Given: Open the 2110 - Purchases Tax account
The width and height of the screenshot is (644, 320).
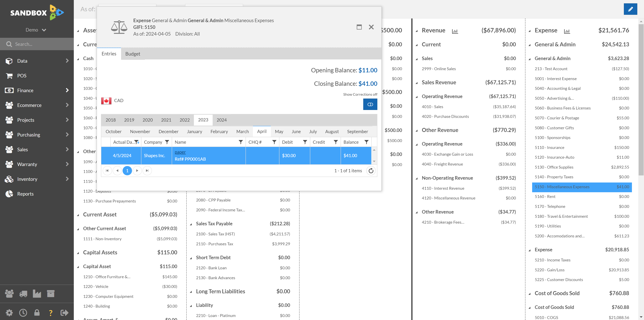Looking at the screenshot, I should click(243, 244).
